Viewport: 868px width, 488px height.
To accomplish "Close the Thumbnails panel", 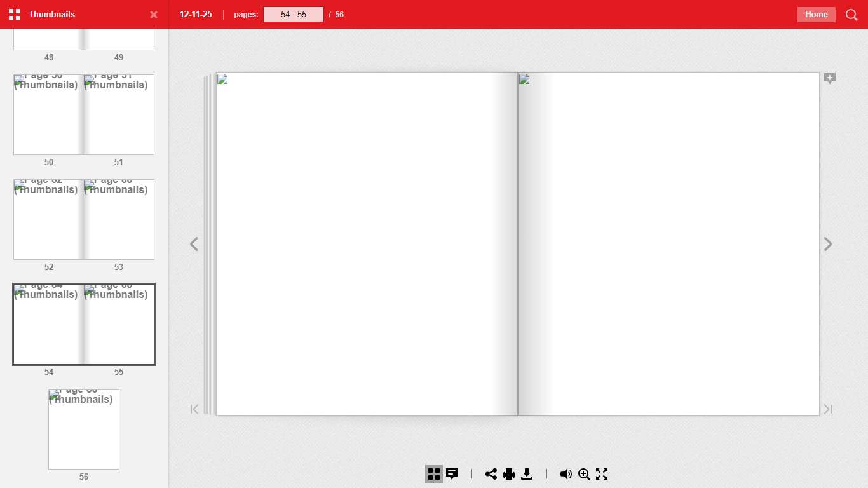I will coord(154,15).
